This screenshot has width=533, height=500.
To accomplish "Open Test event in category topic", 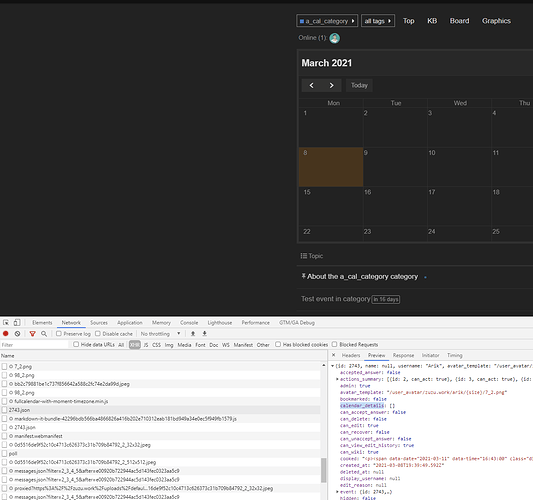I will [x=336, y=299].
